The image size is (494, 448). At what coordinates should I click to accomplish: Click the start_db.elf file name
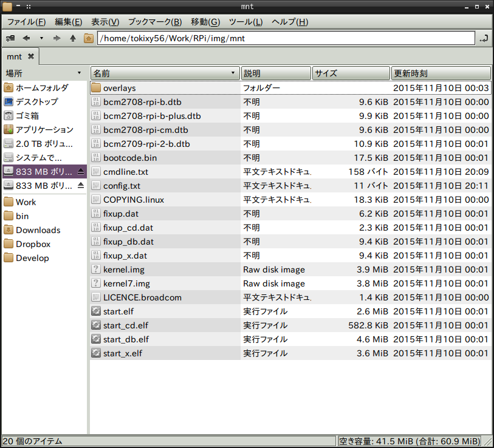[x=126, y=339]
